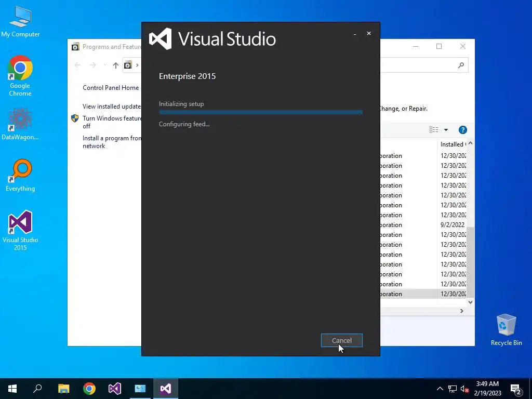The height and width of the screenshot is (399, 532).
Task: Open the Windows Start menu
Action: [12, 389]
